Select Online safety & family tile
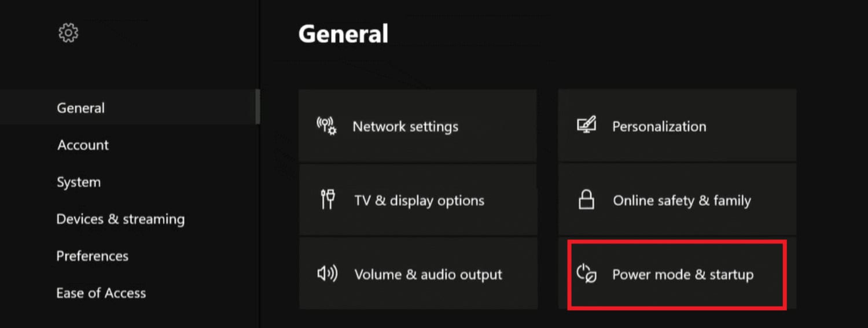 coord(677,200)
